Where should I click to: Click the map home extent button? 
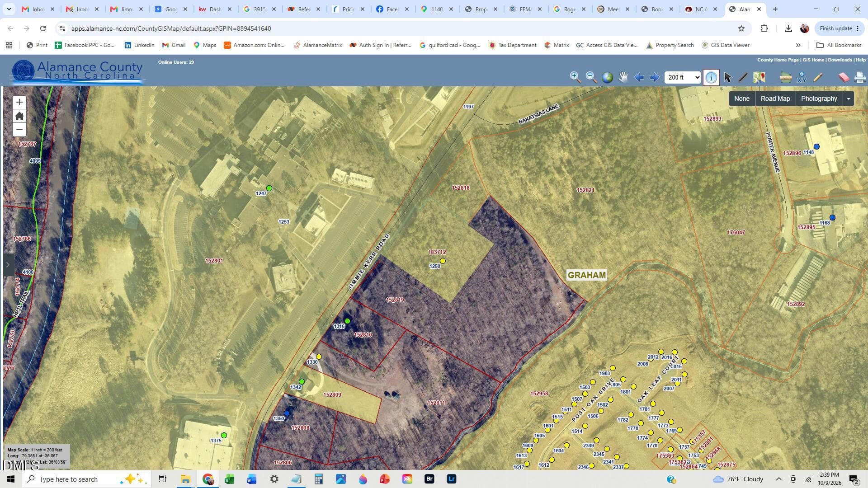click(x=19, y=116)
